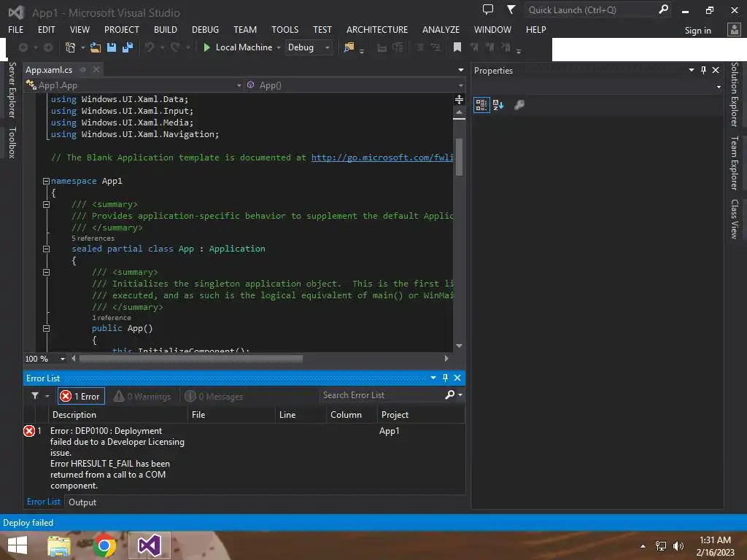Open the 100 % zoom dropdown

(62, 359)
